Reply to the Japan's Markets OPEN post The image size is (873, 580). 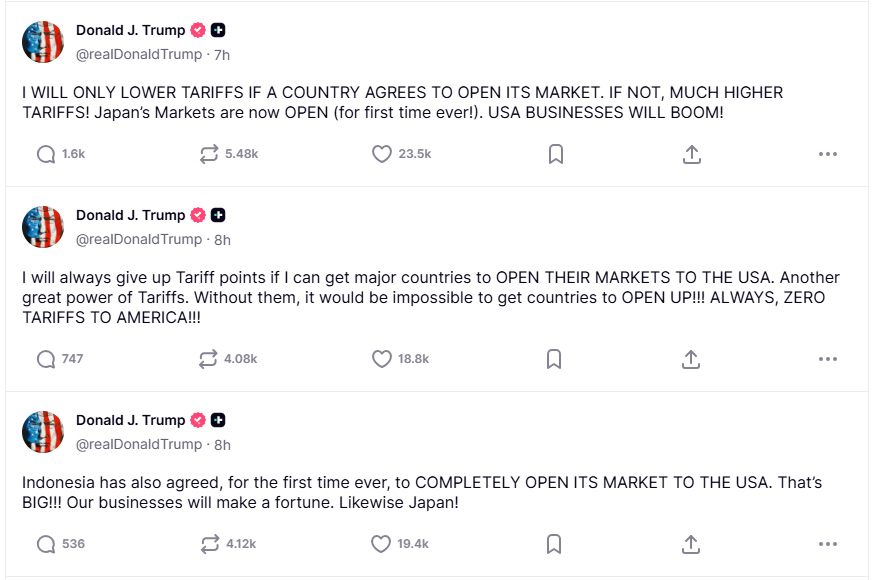[46, 154]
